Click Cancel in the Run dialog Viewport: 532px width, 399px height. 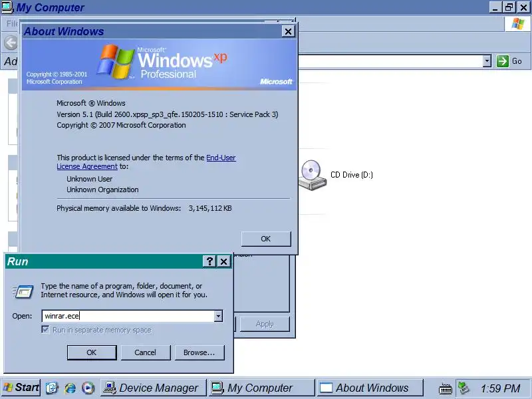tap(145, 352)
